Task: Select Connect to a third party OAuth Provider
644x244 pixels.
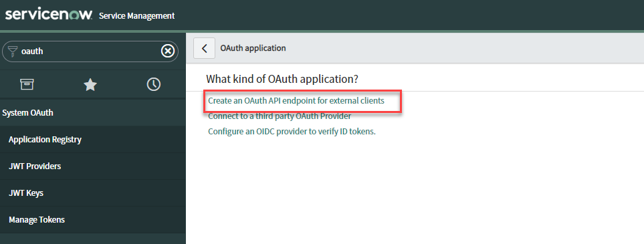Action: [280, 116]
